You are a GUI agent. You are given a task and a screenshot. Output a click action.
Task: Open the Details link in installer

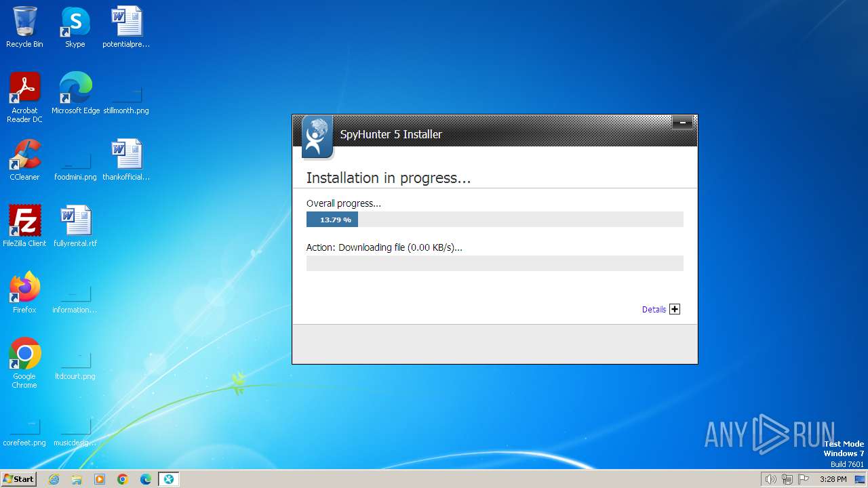654,309
